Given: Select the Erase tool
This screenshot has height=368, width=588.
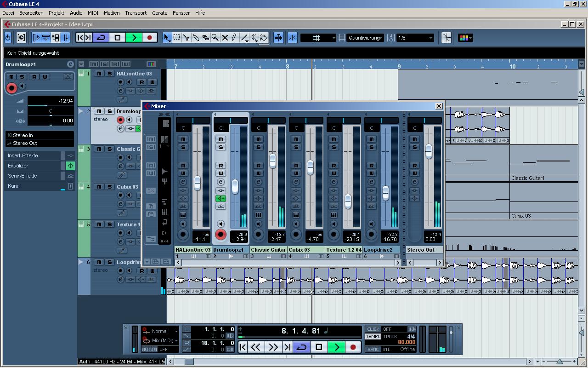Looking at the screenshot, I should click(x=205, y=38).
